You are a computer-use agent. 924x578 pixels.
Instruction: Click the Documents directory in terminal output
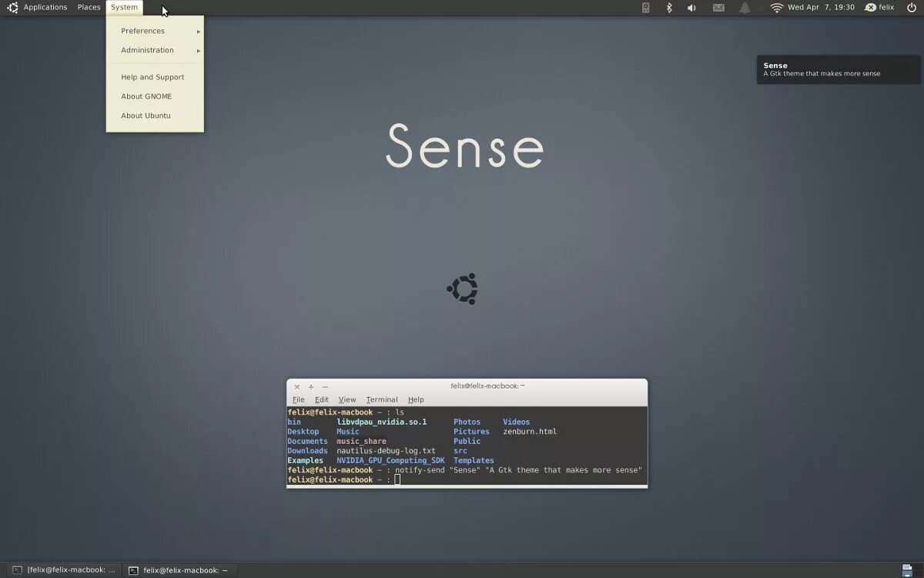tap(307, 442)
